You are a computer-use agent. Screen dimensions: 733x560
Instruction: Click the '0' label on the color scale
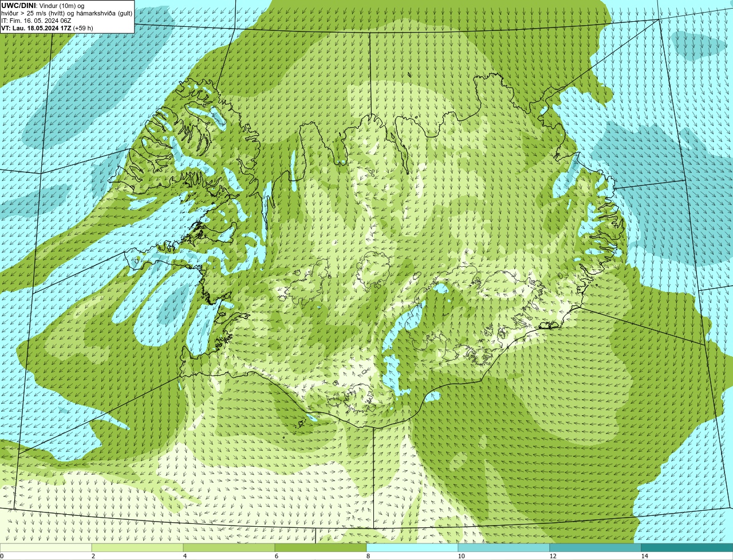(2, 556)
